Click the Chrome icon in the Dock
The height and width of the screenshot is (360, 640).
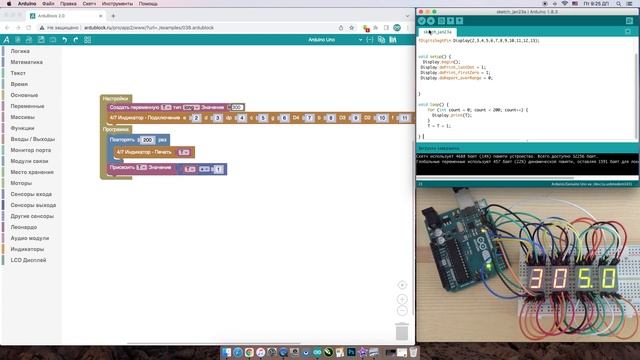point(249,352)
